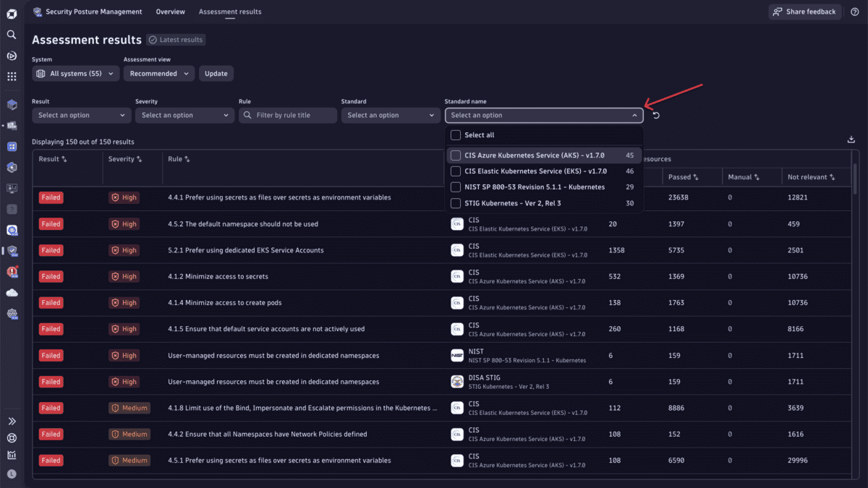Check NIST SP 800-53 Revision 5.1.1 option
Screen dimensions: 868x488
tap(456, 187)
